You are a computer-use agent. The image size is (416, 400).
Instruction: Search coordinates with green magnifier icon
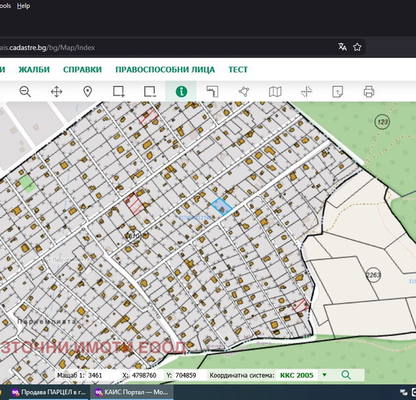click(x=346, y=375)
